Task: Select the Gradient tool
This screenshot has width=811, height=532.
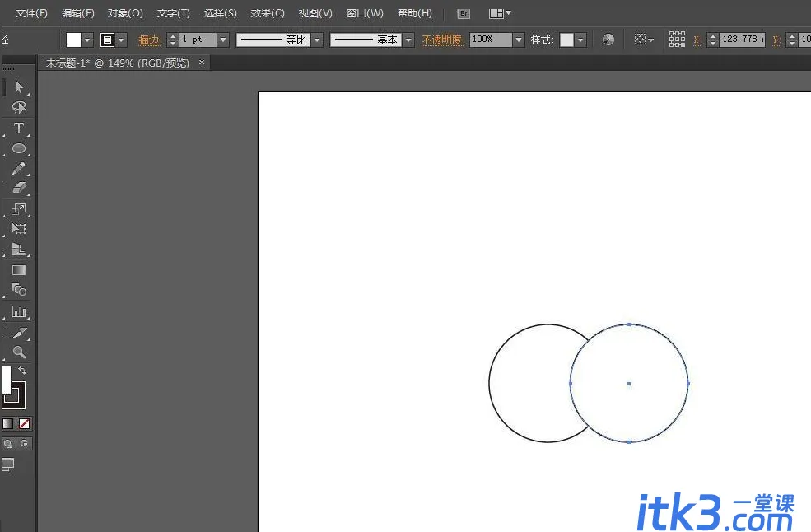Action: (19, 270)
